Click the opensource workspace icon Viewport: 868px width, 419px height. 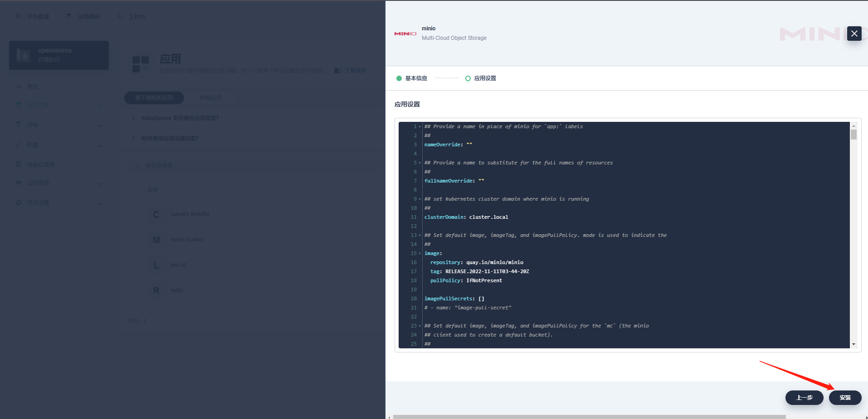(x=24, y=55)
